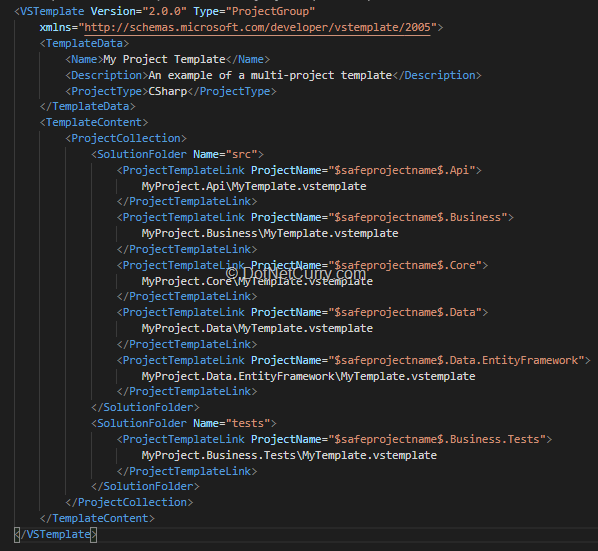Click the Type="ProjectGroup" attribute value
Screen dimensions: 598x551
[x=270, y=11]
